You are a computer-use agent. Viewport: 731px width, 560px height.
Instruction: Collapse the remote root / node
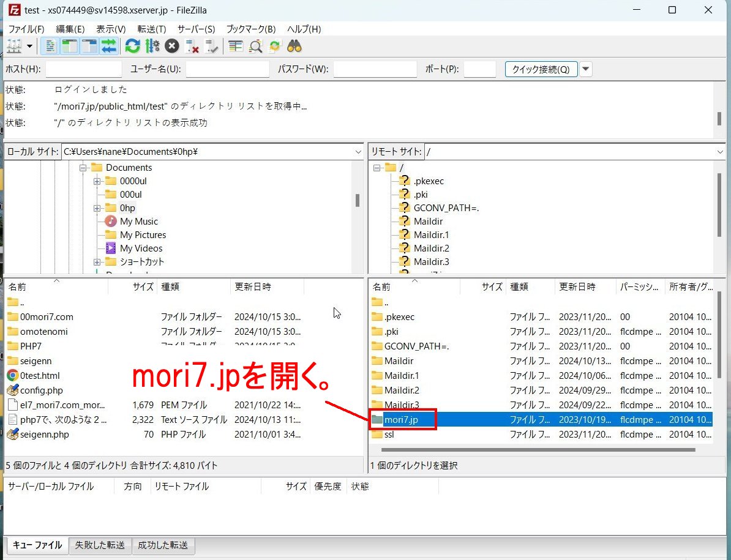[377, 168]
